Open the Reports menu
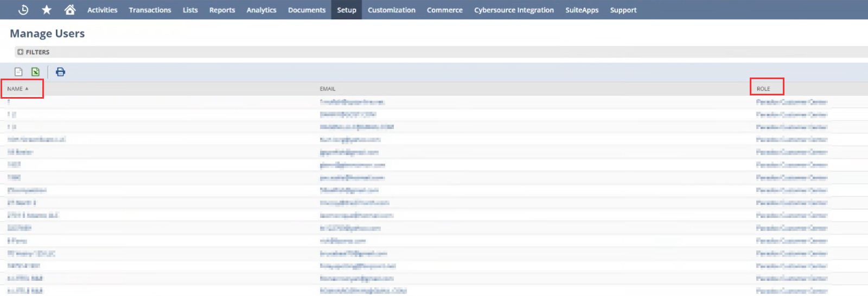The image size is (868, 296). 222,10
